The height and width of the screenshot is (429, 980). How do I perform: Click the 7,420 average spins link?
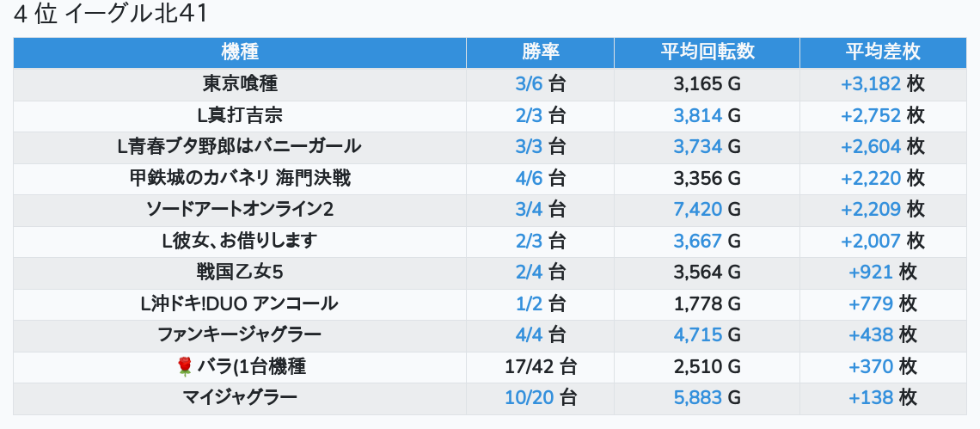pos(698,210)
